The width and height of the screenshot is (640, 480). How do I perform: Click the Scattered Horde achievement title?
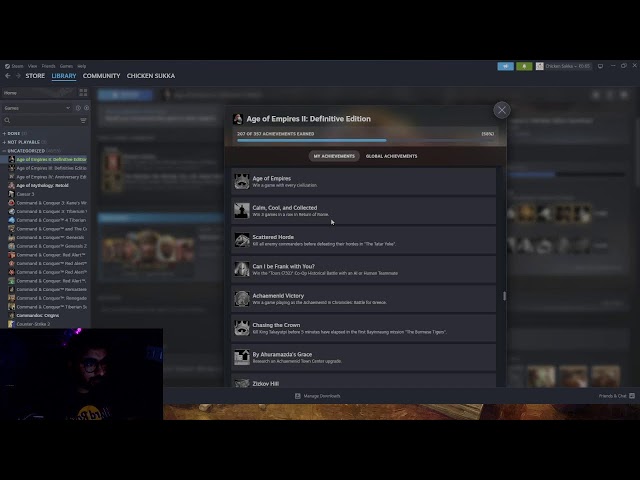(x=273, y=237)
